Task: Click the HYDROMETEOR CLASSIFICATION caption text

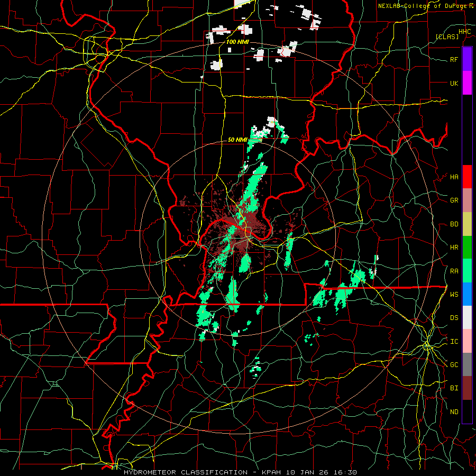Action: pos(186,472)
